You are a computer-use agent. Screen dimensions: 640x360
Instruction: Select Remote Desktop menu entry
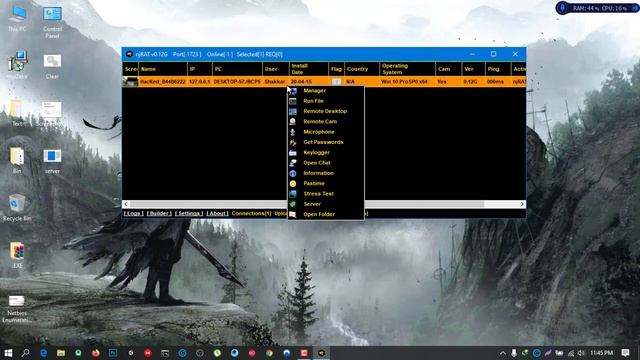[x=325, y=111]
